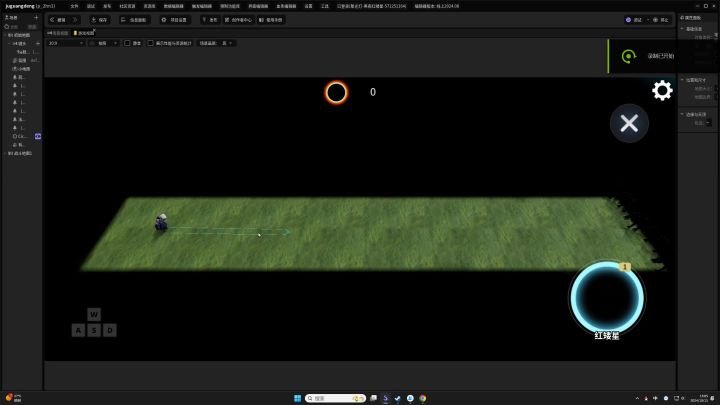Open Task View on the taskbar

pos(373,398)
